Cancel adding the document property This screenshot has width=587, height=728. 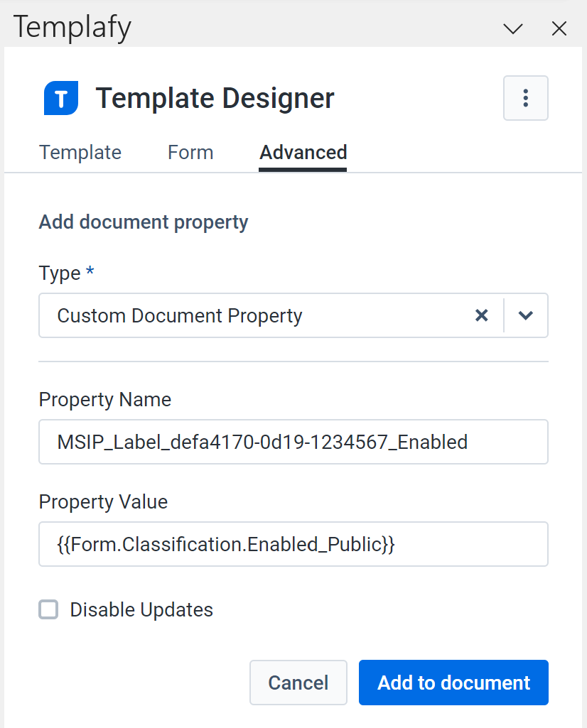pyautogui.click(x=298, y=683)
